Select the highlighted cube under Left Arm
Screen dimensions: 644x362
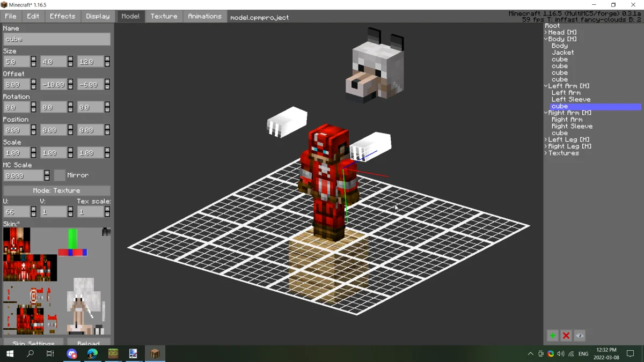click(x=595, y=106)
